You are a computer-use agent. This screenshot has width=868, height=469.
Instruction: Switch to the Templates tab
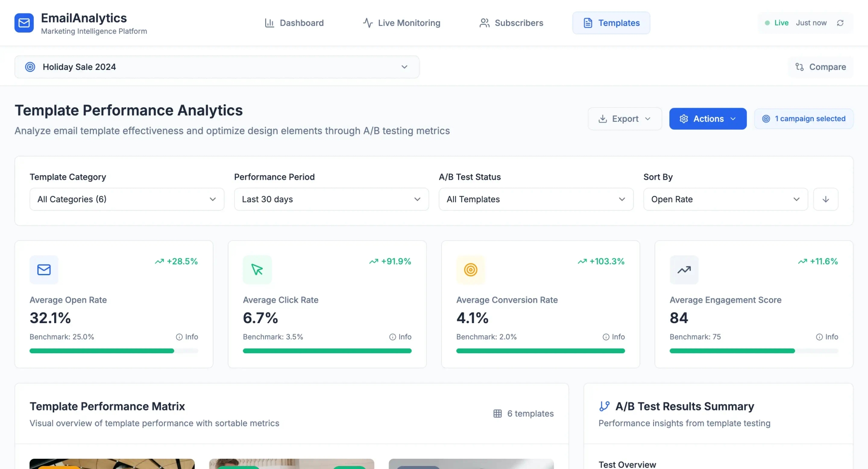(x=611, y=22)
